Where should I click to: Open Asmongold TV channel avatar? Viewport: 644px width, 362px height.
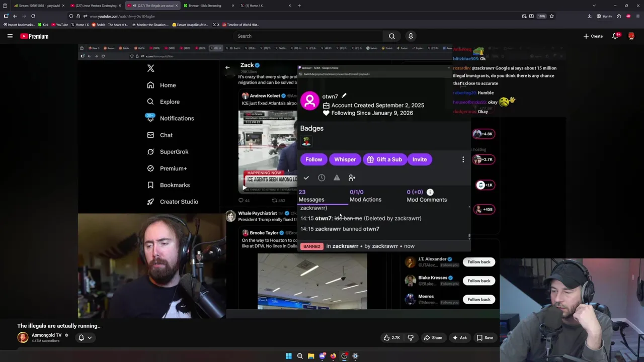pos(23,337)
